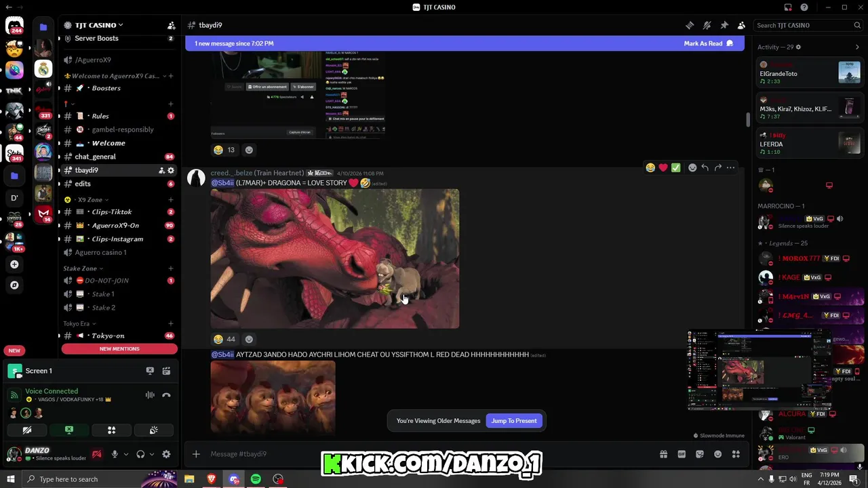Click the 44 laughing reaction

[x=224, y=339]
